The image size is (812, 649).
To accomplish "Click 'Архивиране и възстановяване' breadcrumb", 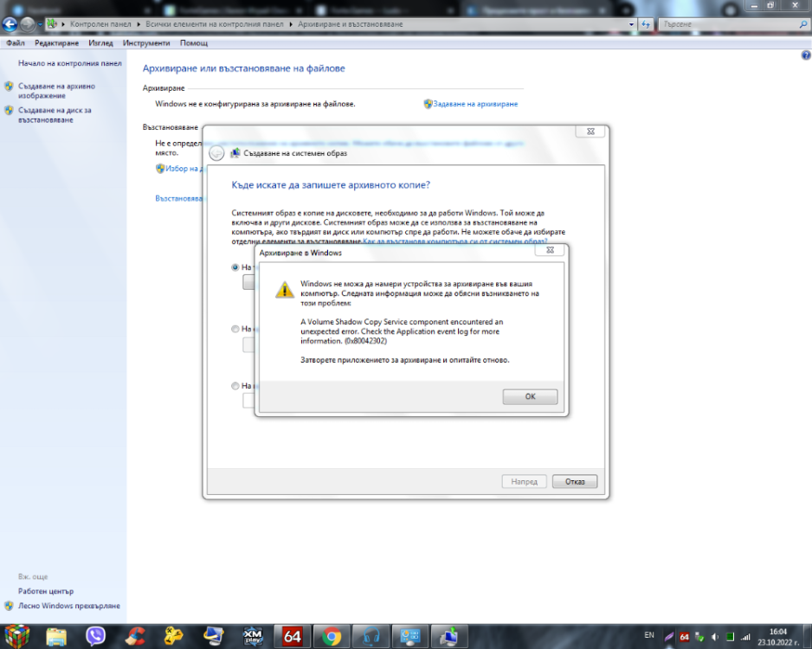I will pyautogui.click(x=350, y=24).
